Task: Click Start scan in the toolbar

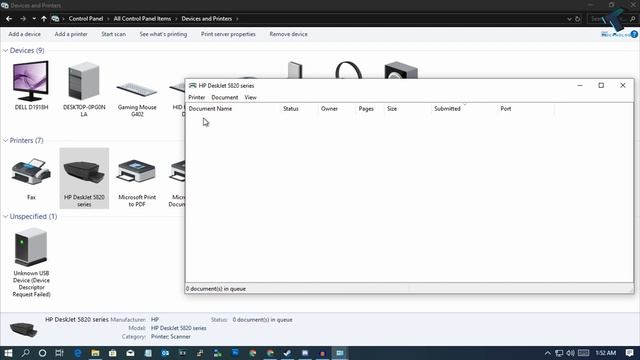Action: [113, 34]
